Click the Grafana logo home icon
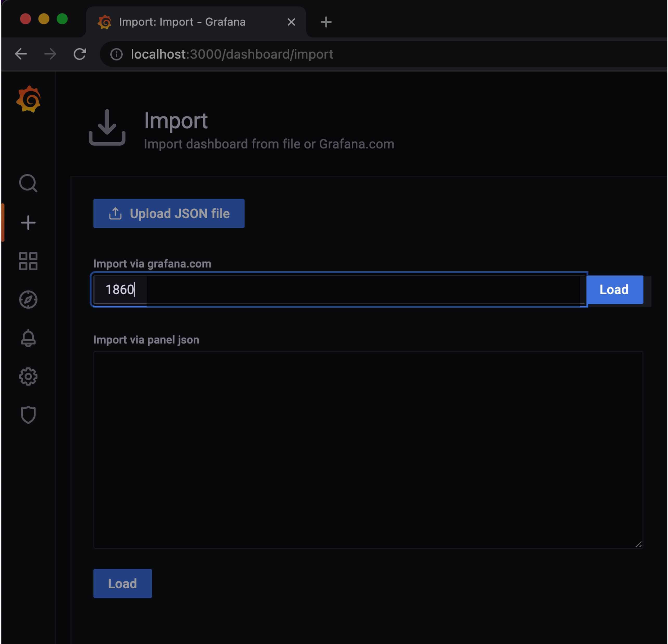Image resolution: width=668 pixels, height=644 pixels. [x=28, y=99]
